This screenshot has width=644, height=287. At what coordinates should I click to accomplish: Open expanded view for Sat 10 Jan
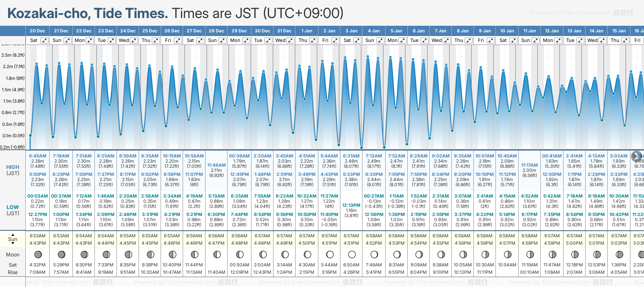pos(513,40)
